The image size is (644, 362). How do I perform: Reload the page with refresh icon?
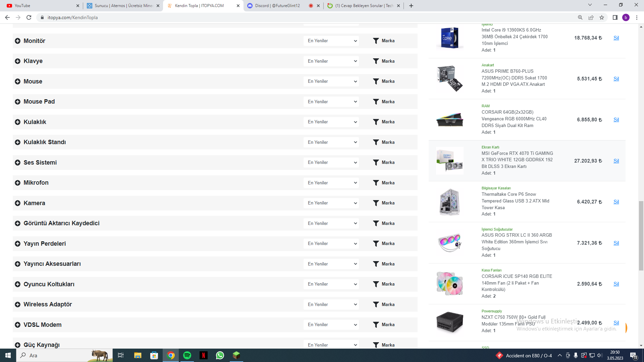click(29, 17)
